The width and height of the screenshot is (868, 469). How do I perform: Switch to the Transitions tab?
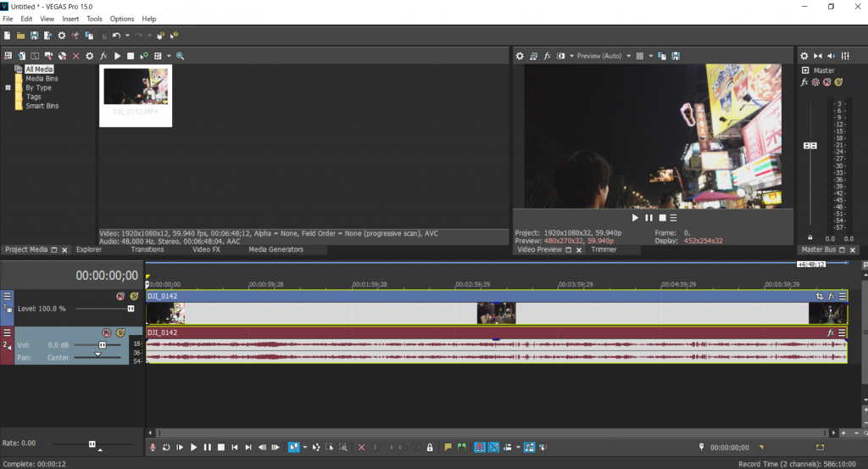point(147,249)
